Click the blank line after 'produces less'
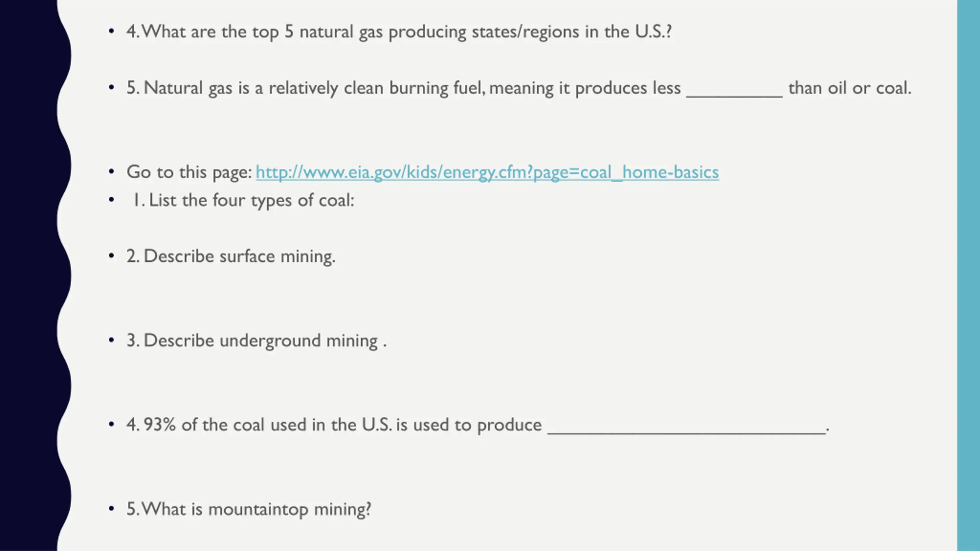Viewport: 980px width, 551px height. 734,92
